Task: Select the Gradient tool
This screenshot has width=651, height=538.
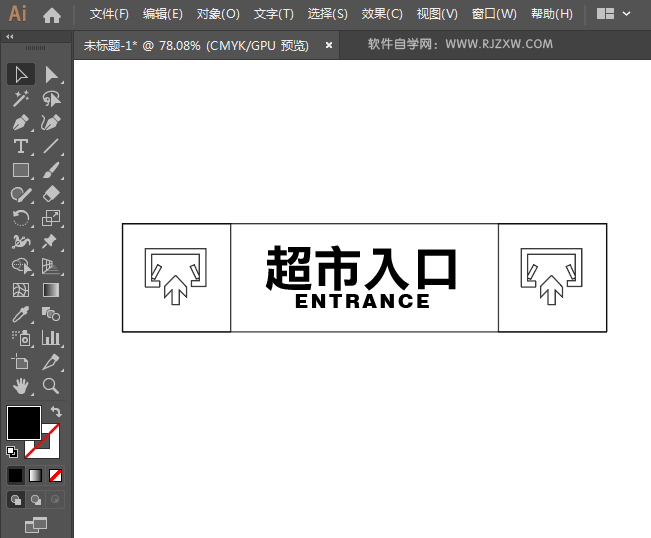Action: [51, 290]
